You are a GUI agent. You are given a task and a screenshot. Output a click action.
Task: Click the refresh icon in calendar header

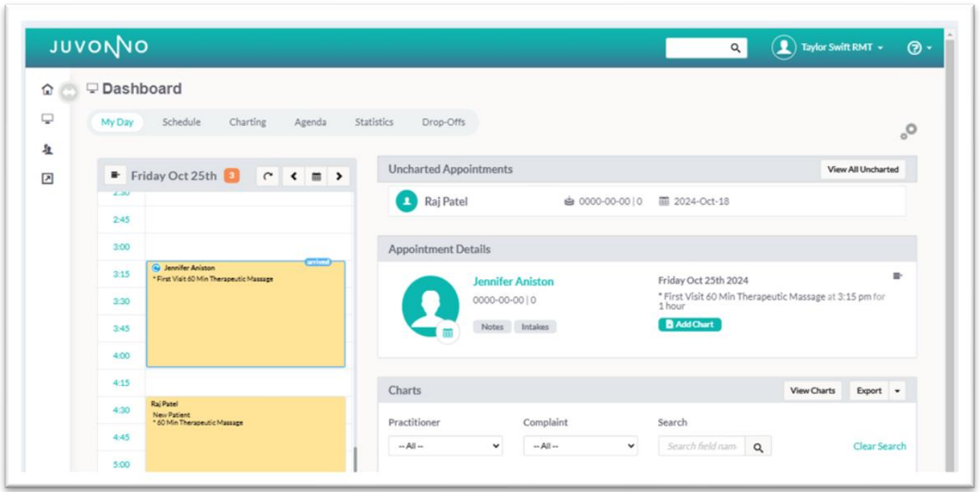coord(268,177)
